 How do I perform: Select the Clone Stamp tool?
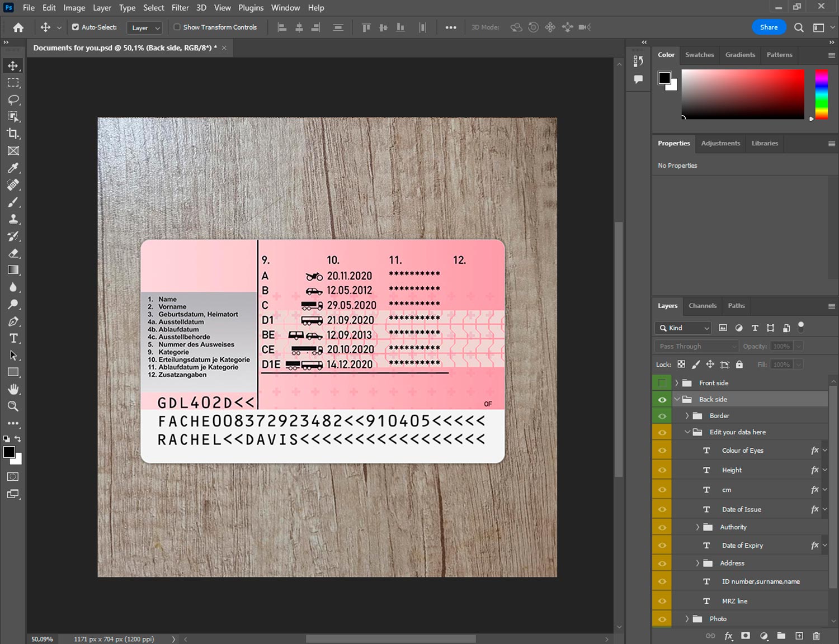[x=13, y=219]
